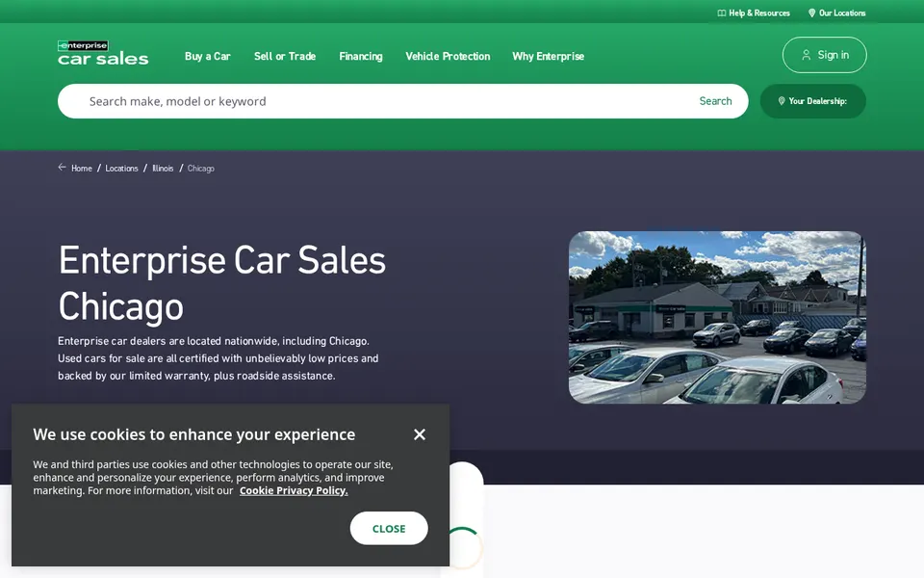Click the person icon in Sign in button
This screenshot has width=924, height=578.
pos(807,55)
